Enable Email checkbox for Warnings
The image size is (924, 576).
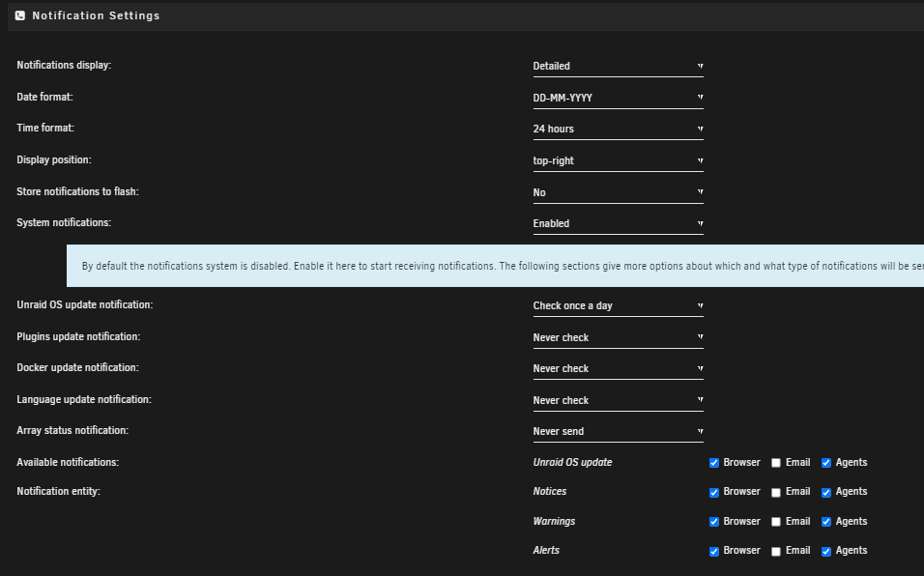(x=776, y=522)
